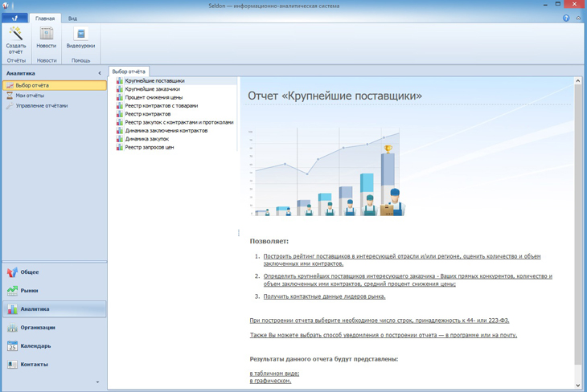Click the Управление отчётами wrench icon
This screenshot has height=392, width=587.
click(x=10, y=106)
